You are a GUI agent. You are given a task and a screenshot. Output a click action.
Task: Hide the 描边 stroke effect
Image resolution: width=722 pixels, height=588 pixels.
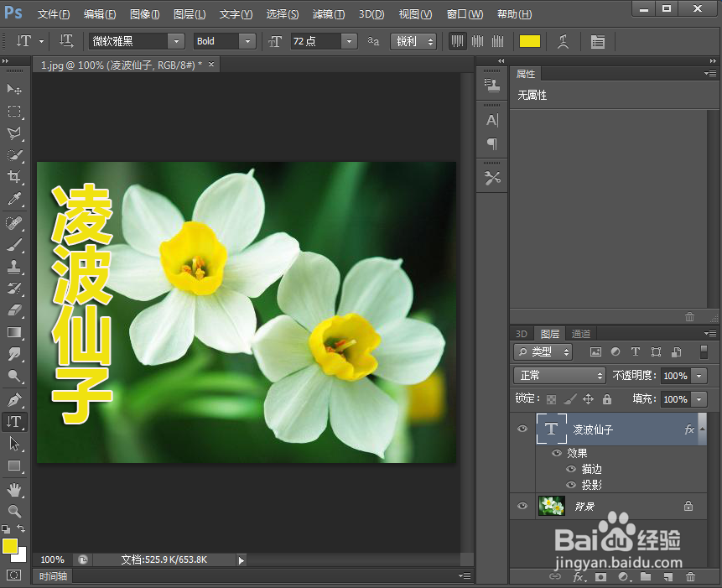pyautogui.click(x=571, y=469)
